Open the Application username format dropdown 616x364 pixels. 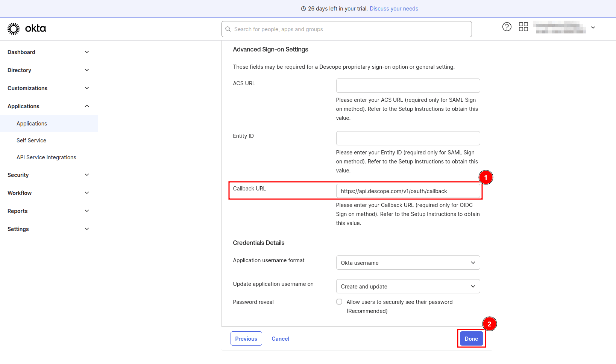408,263
